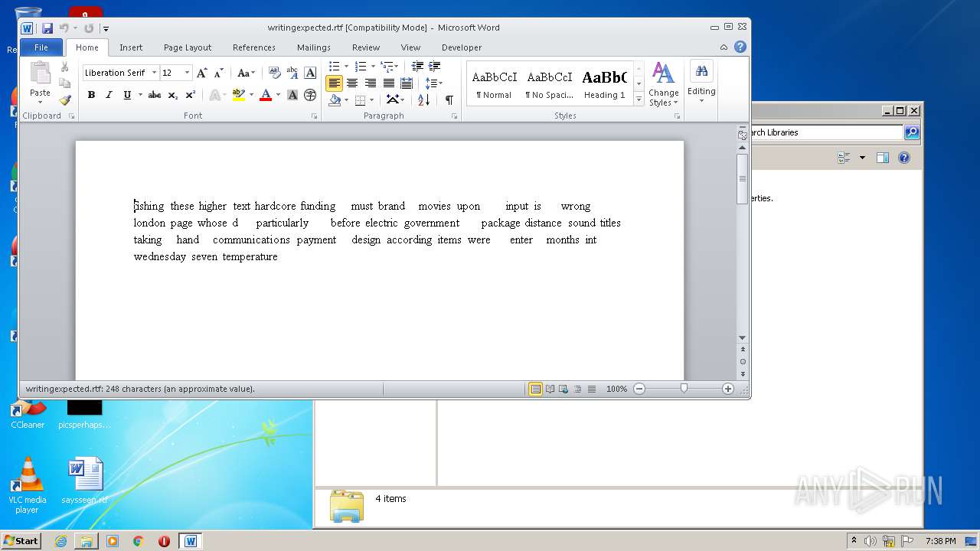Switch to the Insert tab

pyautogui.click(x=131, y=47)
